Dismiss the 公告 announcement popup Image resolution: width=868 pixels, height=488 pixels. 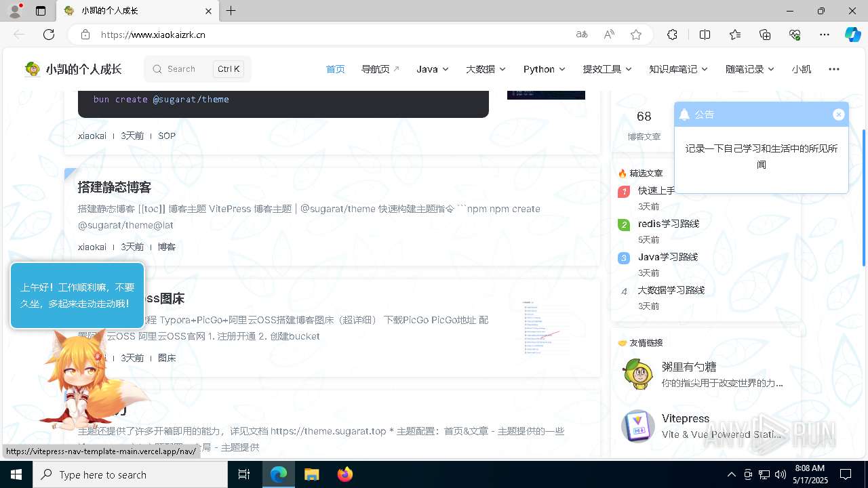tap(838, 115)
